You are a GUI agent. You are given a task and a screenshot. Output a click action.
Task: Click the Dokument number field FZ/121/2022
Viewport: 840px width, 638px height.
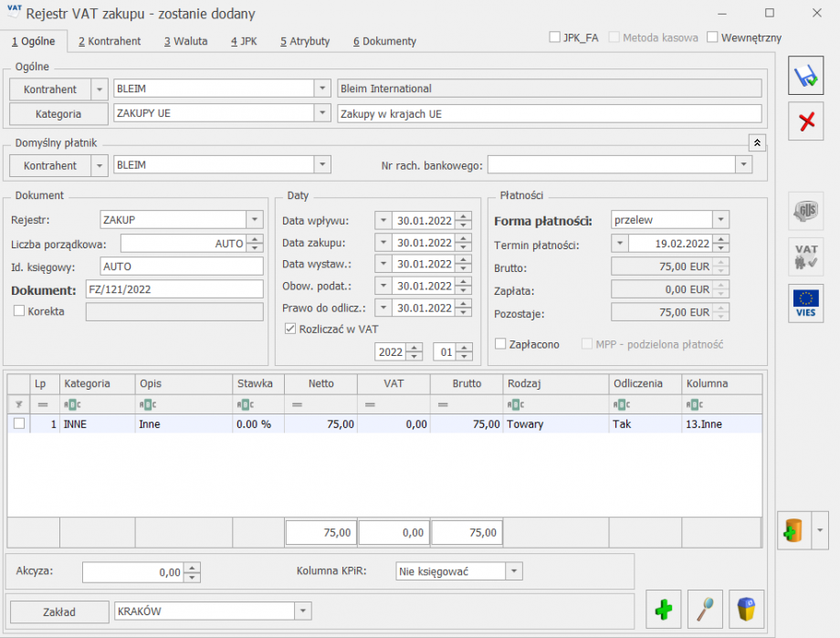tap(174, 289)
